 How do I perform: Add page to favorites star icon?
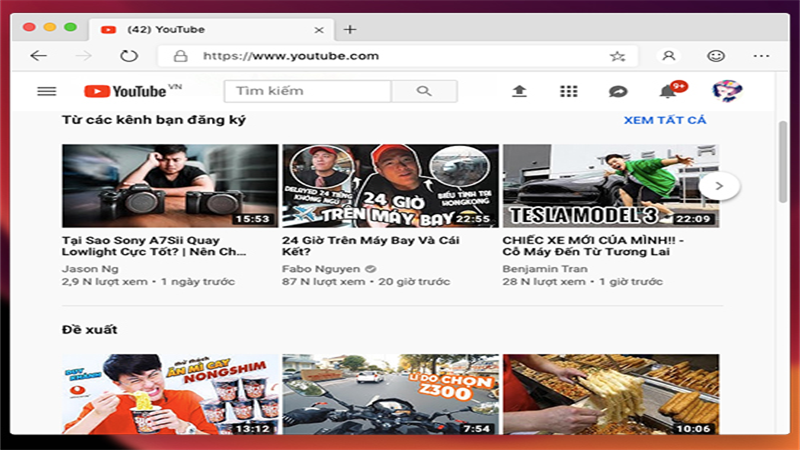pos(617,56)
